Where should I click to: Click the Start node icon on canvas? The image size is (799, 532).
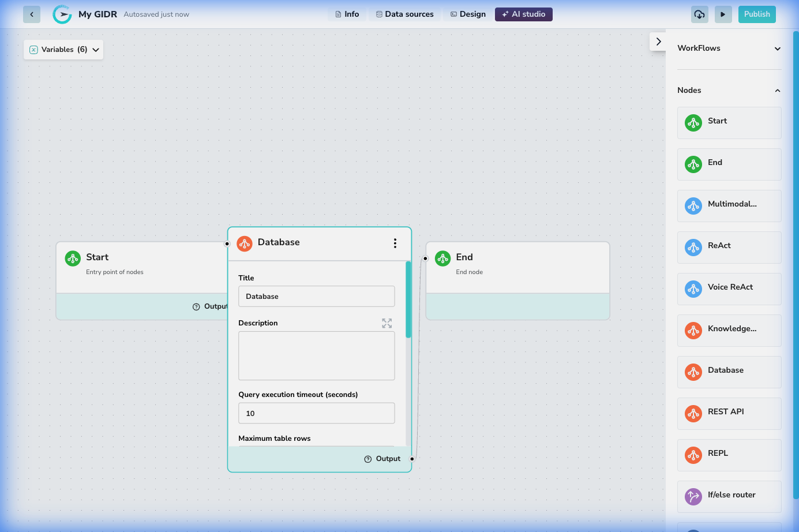[x=73, y=258]
